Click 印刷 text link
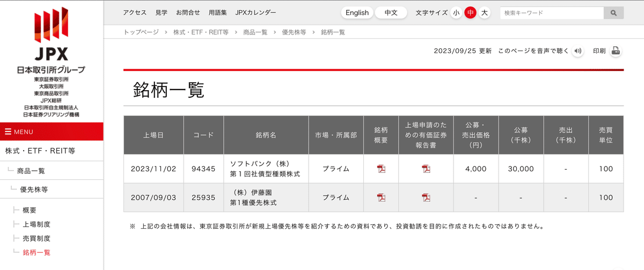 [599, 51]
